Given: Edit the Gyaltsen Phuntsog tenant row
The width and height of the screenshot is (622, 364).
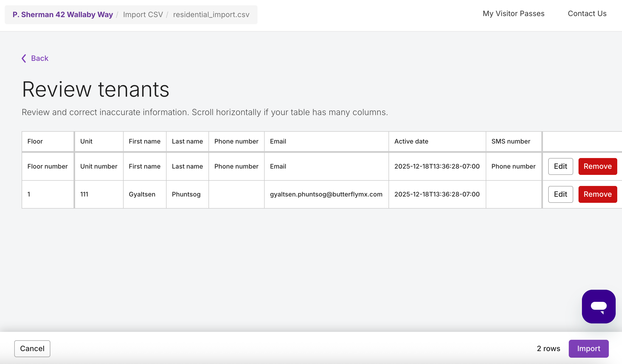Looking at the screenshot, I should pyautogui.click(x=560, y=194).
